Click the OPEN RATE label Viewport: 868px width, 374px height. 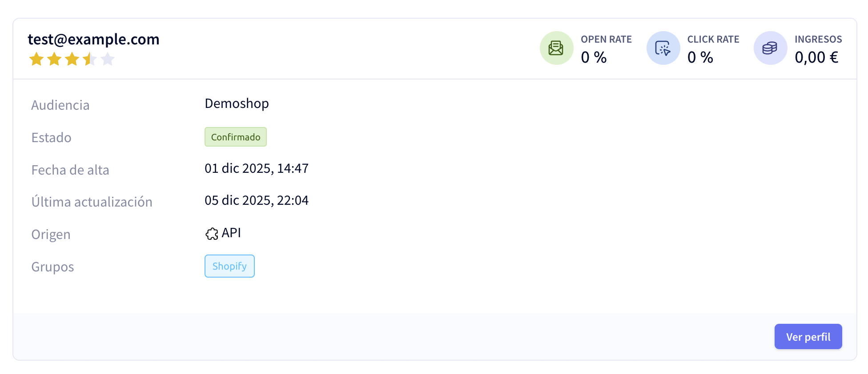[606, 40]
